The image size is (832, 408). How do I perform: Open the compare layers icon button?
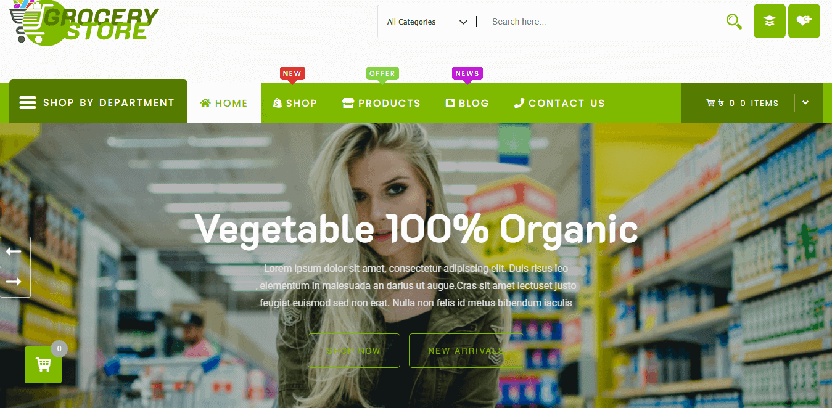769,21
